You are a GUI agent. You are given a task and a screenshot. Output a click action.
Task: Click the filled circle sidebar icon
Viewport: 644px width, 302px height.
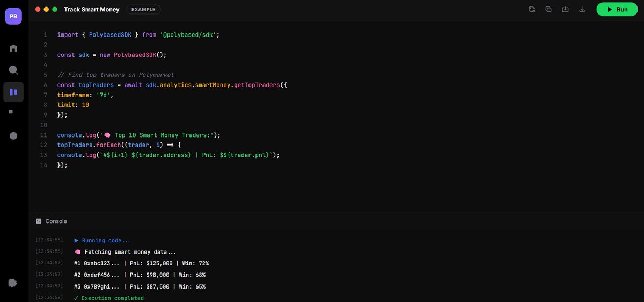click(13, 136)
